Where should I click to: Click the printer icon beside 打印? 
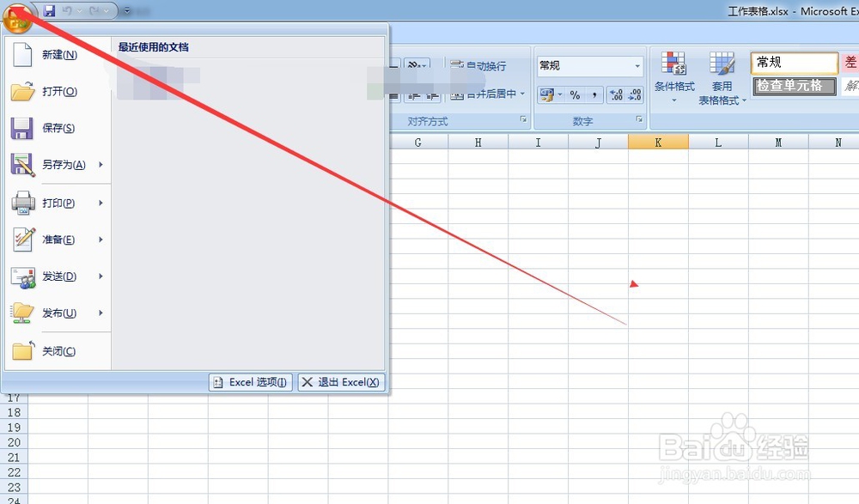tap(23, 203)
